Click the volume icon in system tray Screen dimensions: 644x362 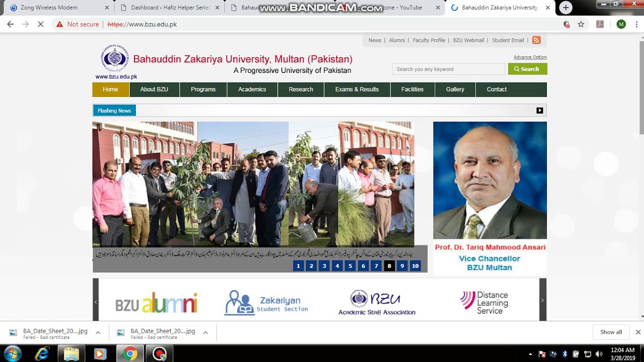[x=599, y=354]
